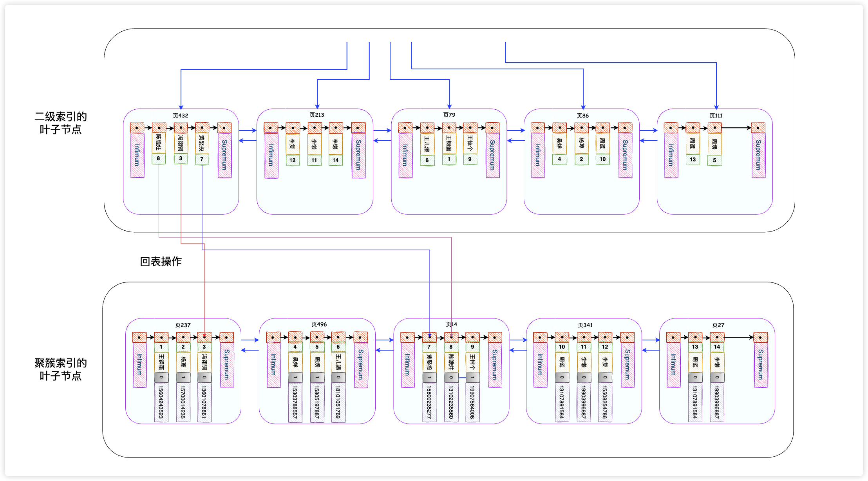868x481 pixels.
Task: Click name cell 王钢蛋 in page 237
Action: coord(161,362)
